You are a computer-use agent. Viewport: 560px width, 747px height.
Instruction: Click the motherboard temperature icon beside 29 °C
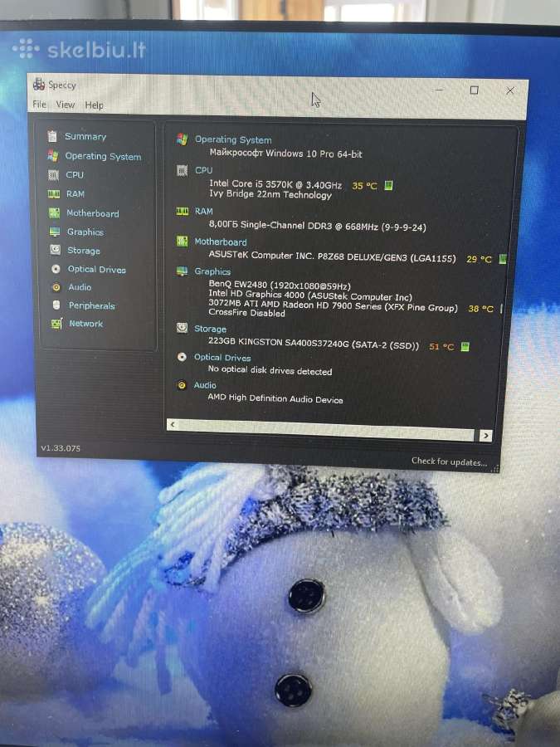[503, 259]
